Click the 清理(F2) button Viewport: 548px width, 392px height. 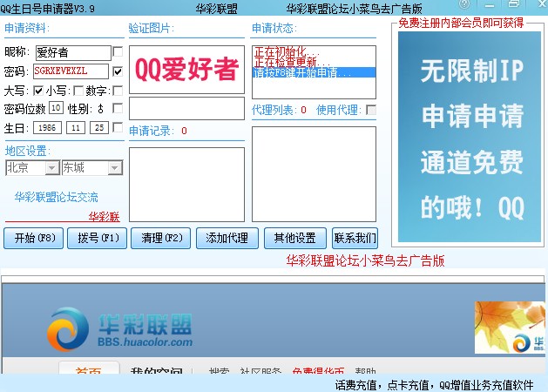(161, 239)
